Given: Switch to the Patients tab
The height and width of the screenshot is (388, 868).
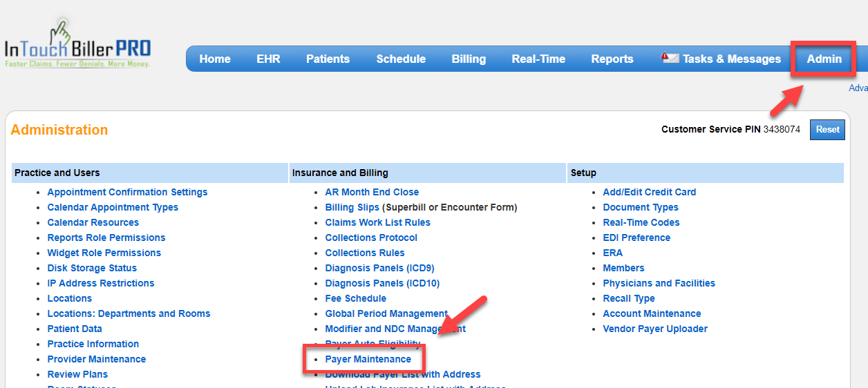Looking at the screenshot, I should point(328,59).
